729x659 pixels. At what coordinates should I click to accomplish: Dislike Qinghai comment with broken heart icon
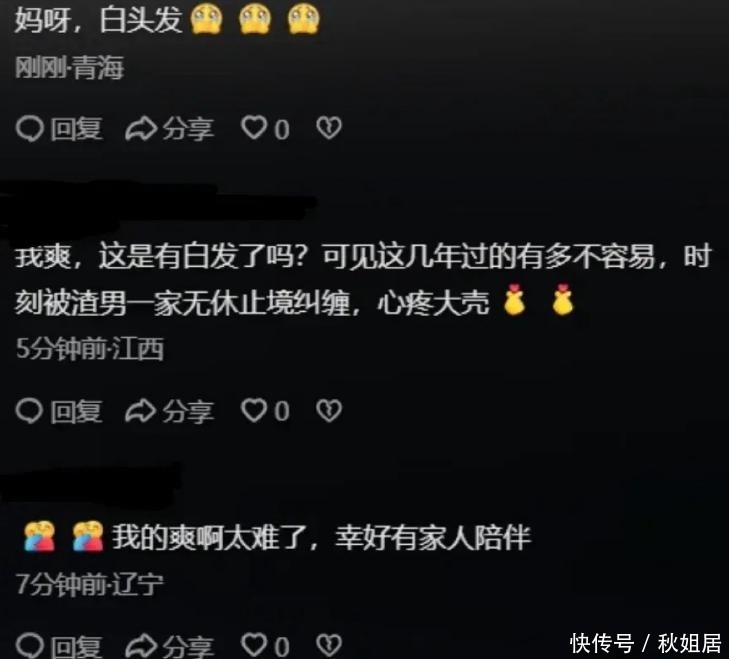pyautogui.click(x=329, y=128)
